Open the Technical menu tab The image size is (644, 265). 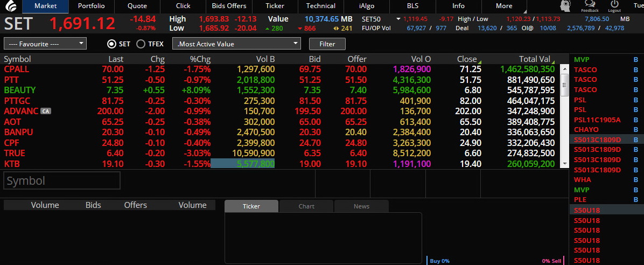pyautogui.click(x=321, y=6)
